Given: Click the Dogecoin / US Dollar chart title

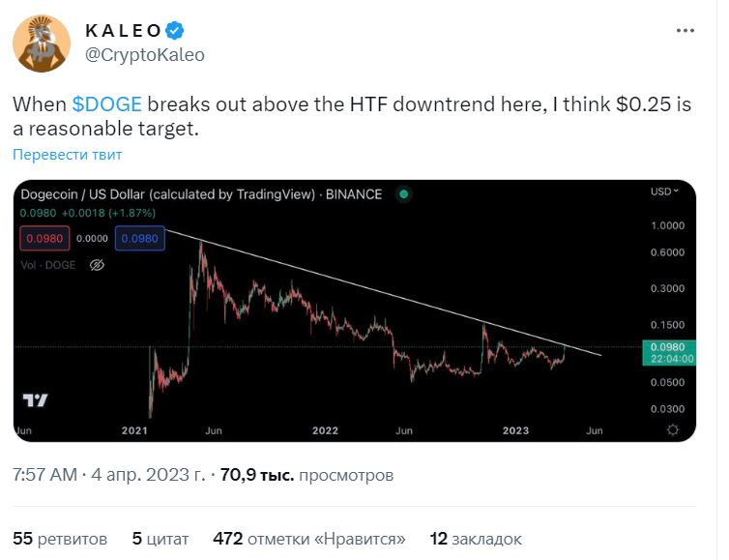Looking at the screenshot, I should coord(201,193).
